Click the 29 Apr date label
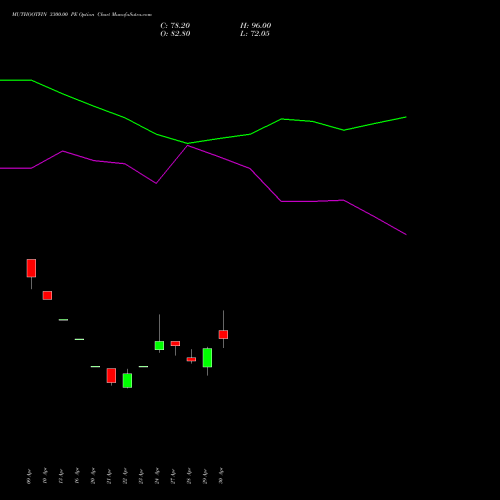Image resolution: width=500 pixels, height=500 pixels. click(x=205, y=476)
